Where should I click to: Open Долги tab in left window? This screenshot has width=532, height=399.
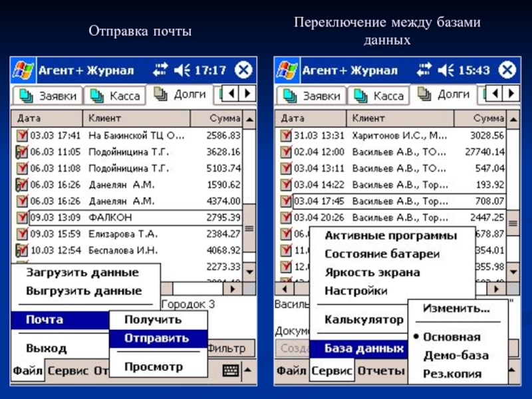point(180,94)
